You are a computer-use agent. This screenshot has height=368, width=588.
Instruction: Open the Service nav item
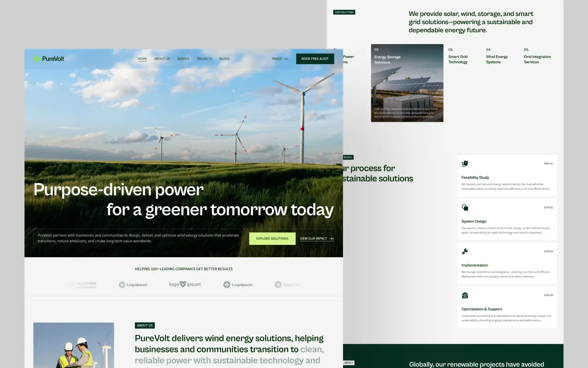[x=183, y=59]
